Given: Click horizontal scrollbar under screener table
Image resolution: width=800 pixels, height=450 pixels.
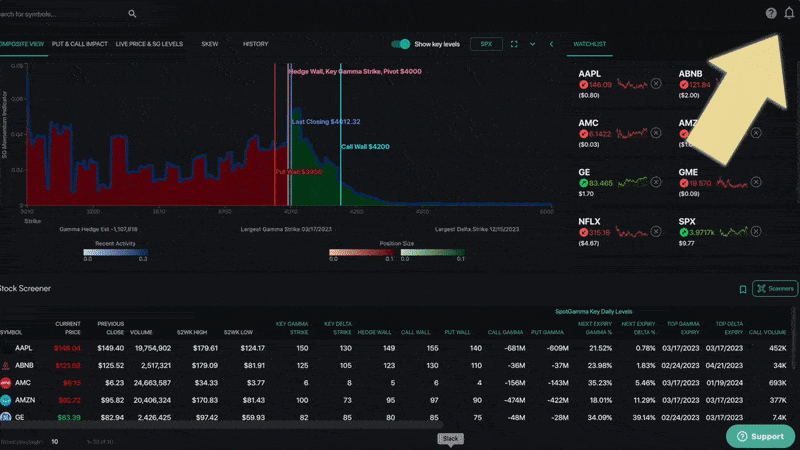Looking at the screenshot, I should coord(221,425).
